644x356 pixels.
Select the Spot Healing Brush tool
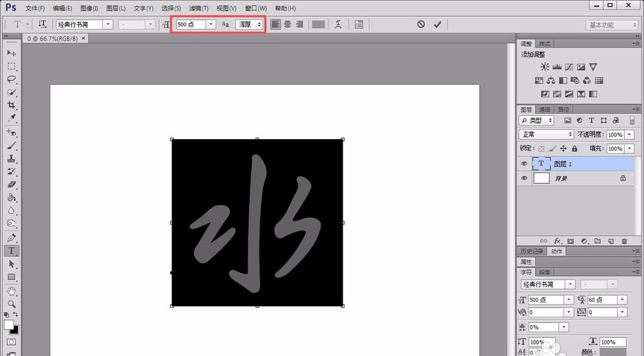[12, 133]
